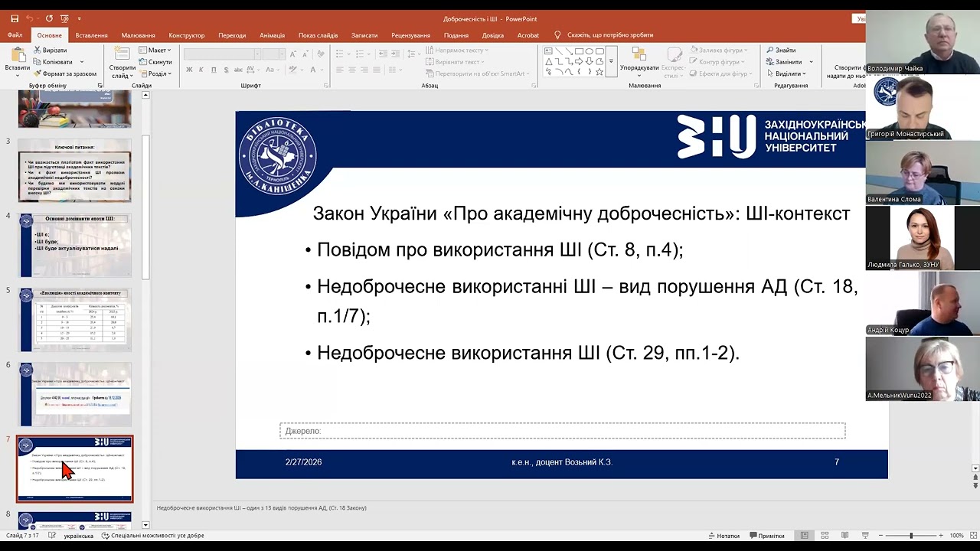Toggle center text alignment
The height and width of the screenshot is (551, 980).
(x=351, y=70)
